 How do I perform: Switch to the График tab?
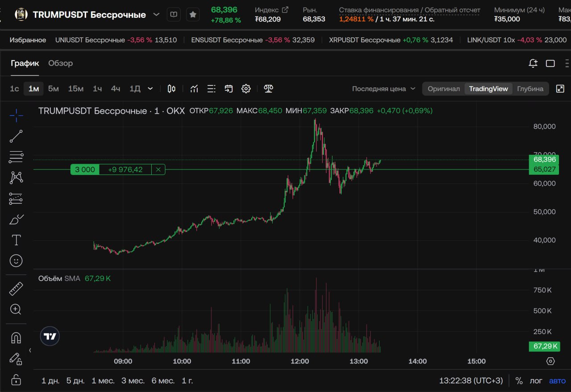pyautogui.click(x=25, y=63)
